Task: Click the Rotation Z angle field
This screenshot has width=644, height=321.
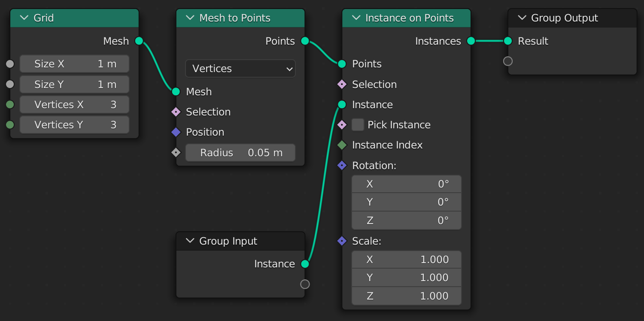Action: click(407, 221)
